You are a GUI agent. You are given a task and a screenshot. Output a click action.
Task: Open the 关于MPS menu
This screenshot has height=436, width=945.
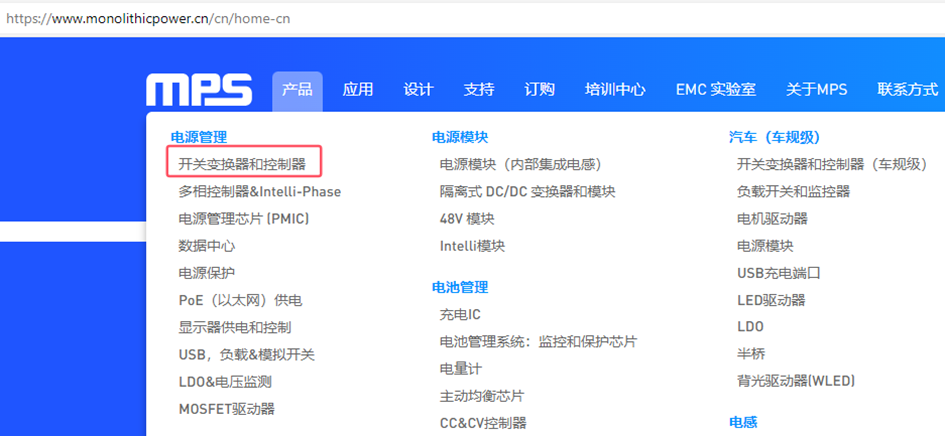(x=816, y=90)
